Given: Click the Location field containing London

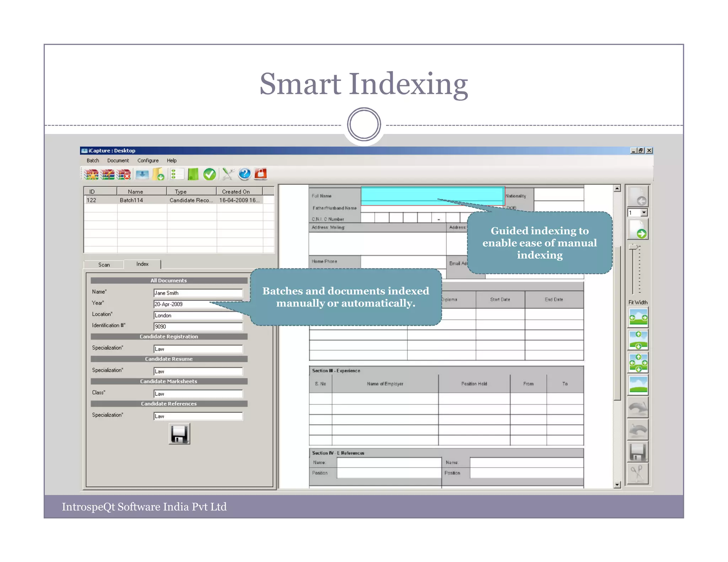Looking at the screenshot, I should pos(198,315).
